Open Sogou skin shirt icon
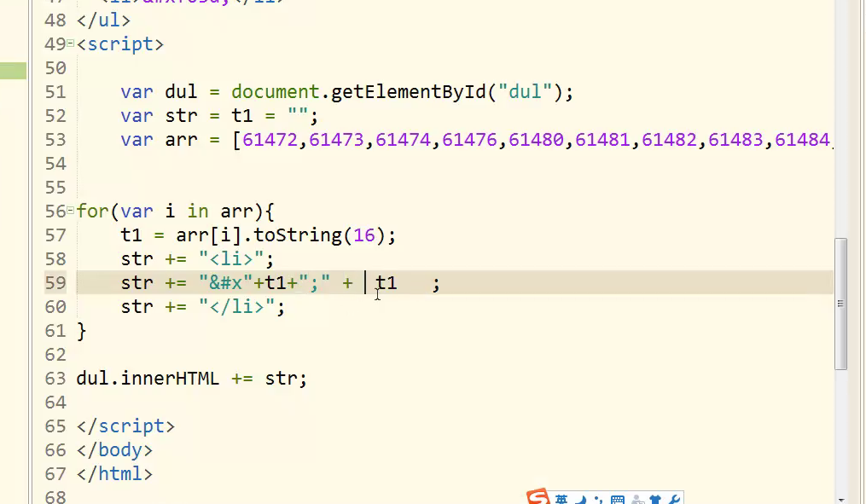Screen dimensions: 866x504 point(655,500)
